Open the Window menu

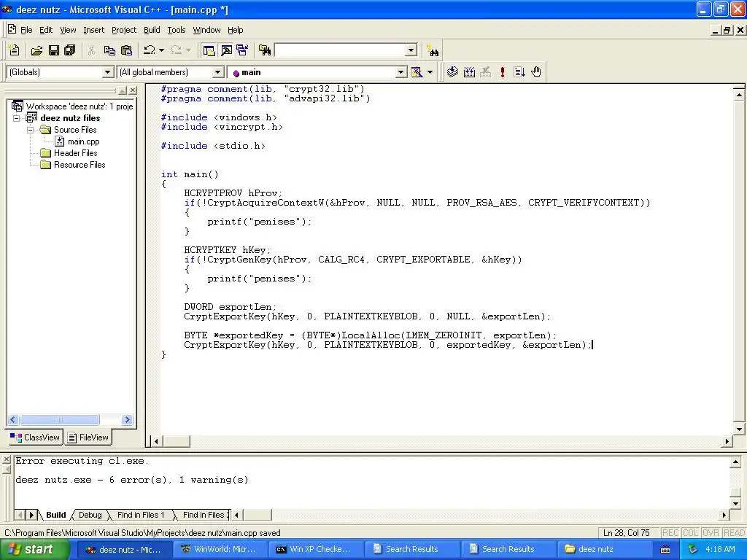(206, 30)
